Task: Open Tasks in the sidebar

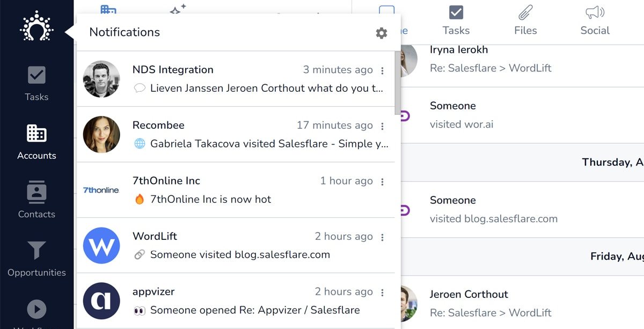Action: point(36,84)
